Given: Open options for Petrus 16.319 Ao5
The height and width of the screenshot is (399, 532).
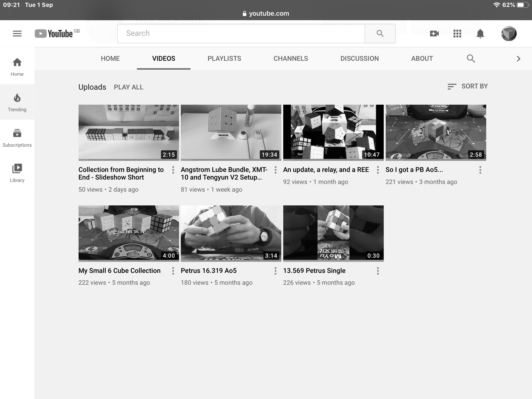Looking at the screenshot, I should click(275, 271).
